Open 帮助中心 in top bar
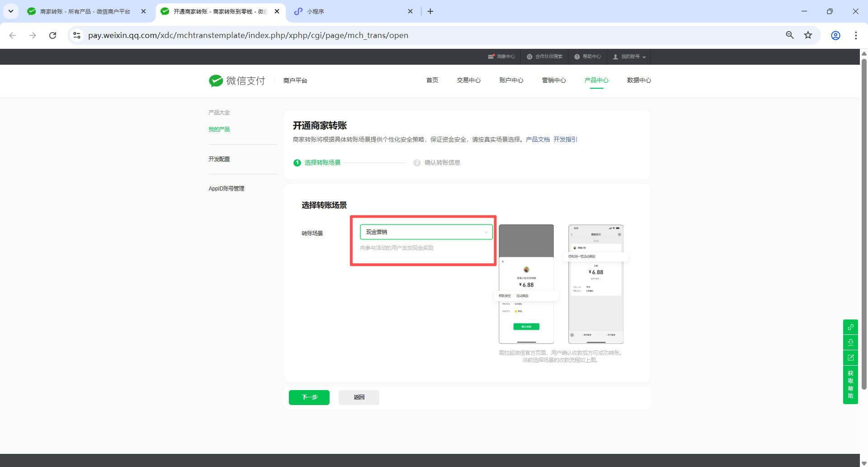The height and width of the screenshot is (467, 868). (x=588, y=57)
